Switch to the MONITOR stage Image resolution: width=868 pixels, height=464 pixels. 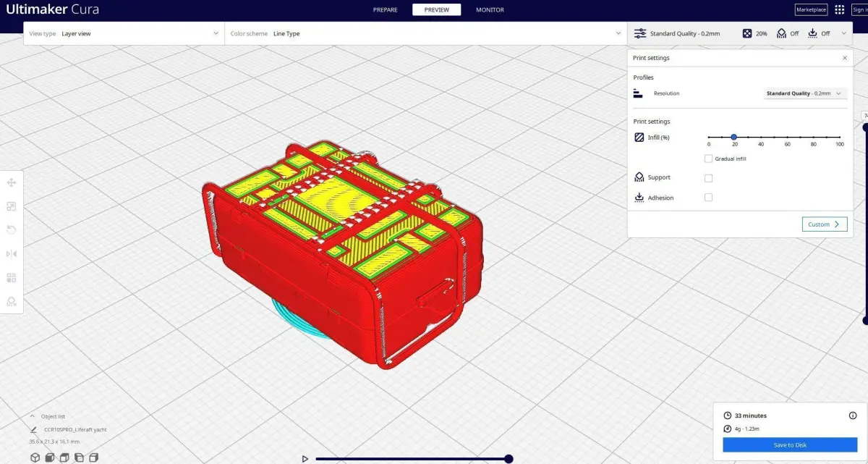click(x=490, y=9)
